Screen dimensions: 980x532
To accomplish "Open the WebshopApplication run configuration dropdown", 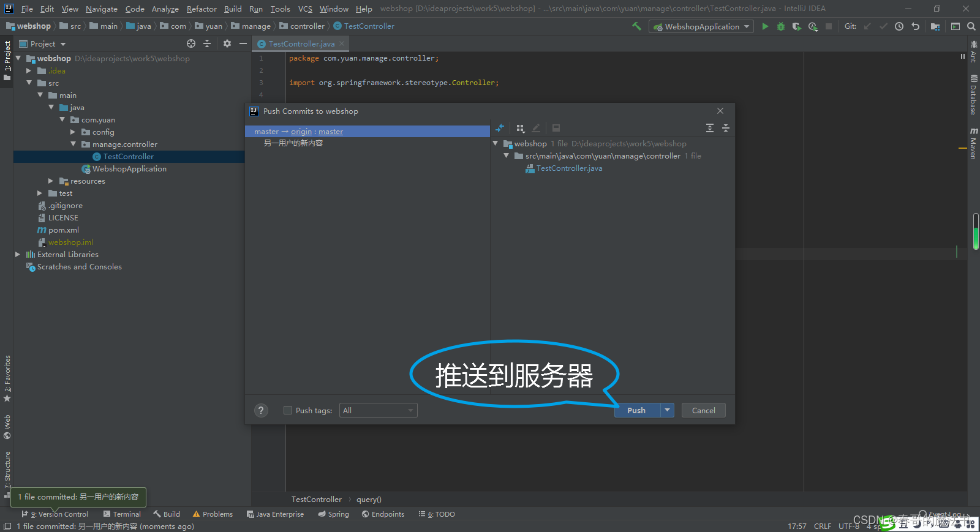I will 701,26.
